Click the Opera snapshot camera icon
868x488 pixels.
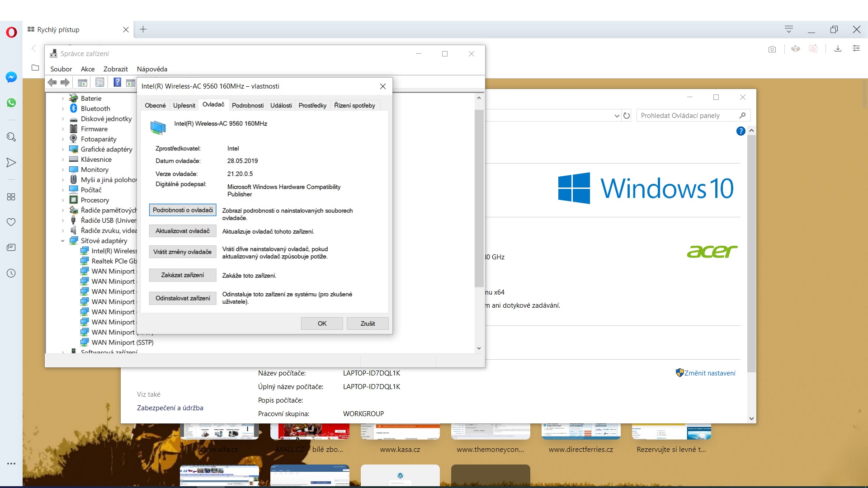coord(772,49)
